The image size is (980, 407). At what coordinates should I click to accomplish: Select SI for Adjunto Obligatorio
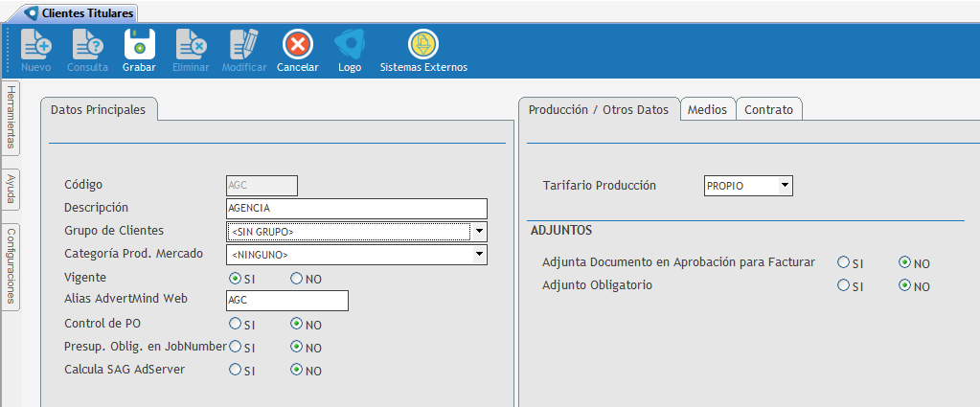click(843, 285)
